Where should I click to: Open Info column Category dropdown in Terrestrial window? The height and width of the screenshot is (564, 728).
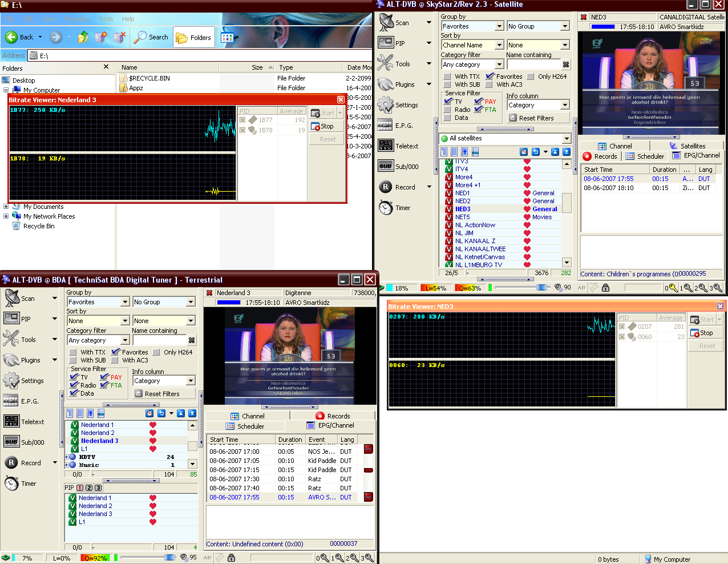191,381
